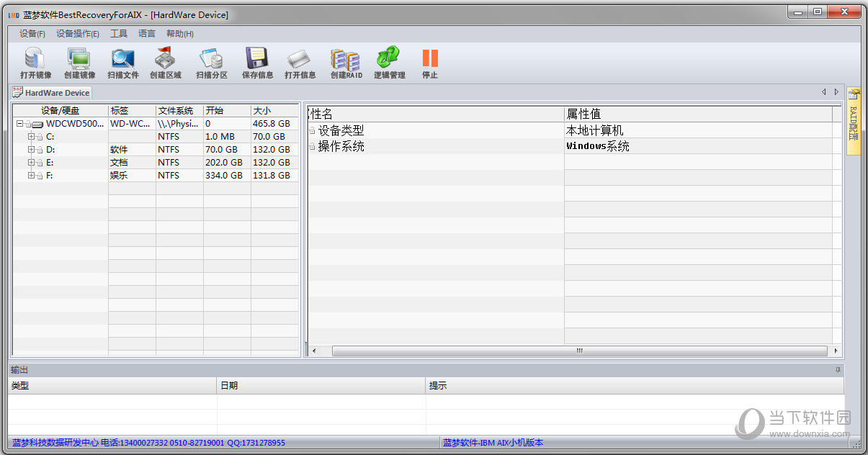Viewport: 868px width, 455px height.
Task: Click the 创建区域 (Create Region) icon
Action: click(166, 63)
